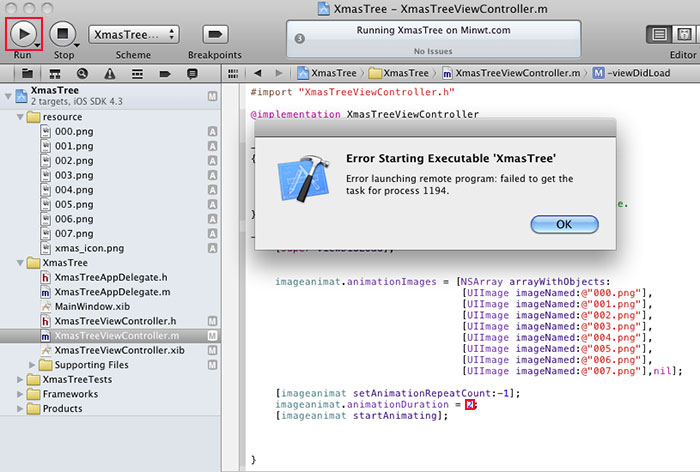Open the breakpoint navigator icon
Screen dimensions: 700x472
[165, 73]
